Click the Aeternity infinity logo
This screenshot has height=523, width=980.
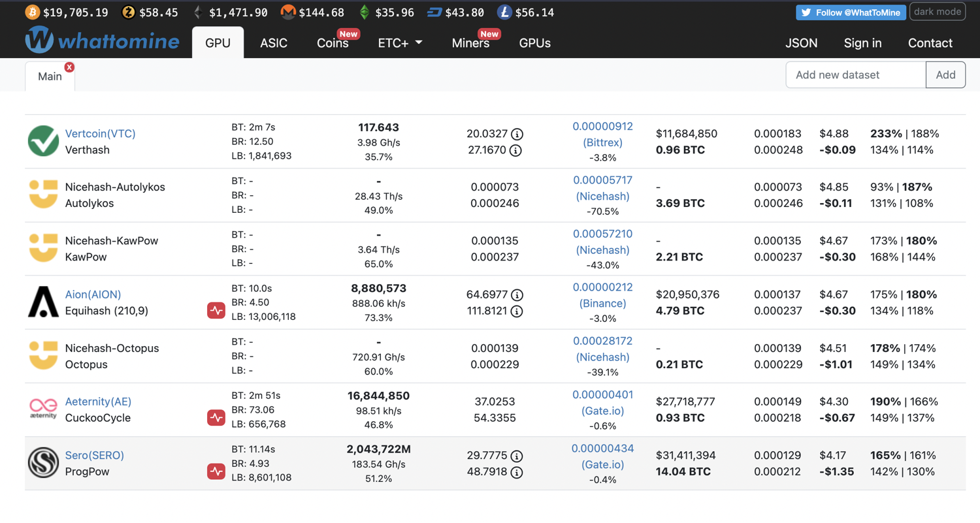tap(43, 409)
